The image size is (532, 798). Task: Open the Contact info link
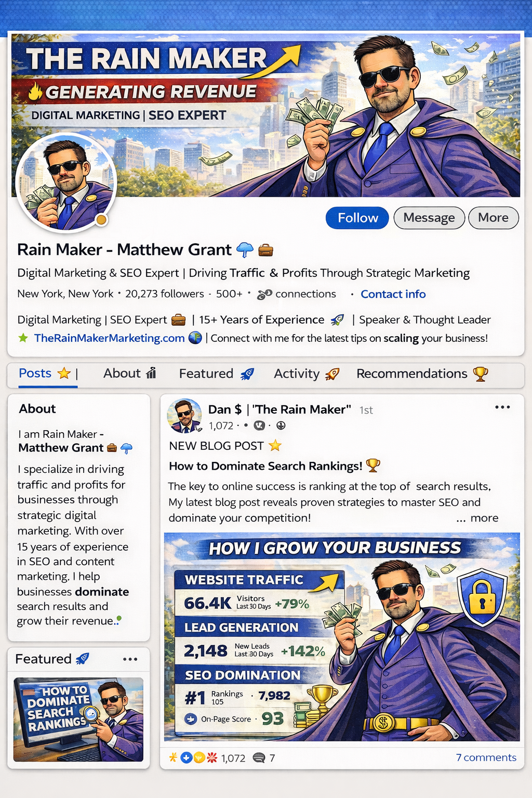coord(393,294)
